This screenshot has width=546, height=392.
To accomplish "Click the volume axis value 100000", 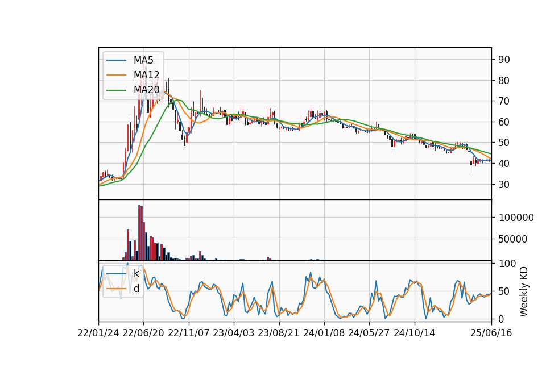I will [516, 218].
